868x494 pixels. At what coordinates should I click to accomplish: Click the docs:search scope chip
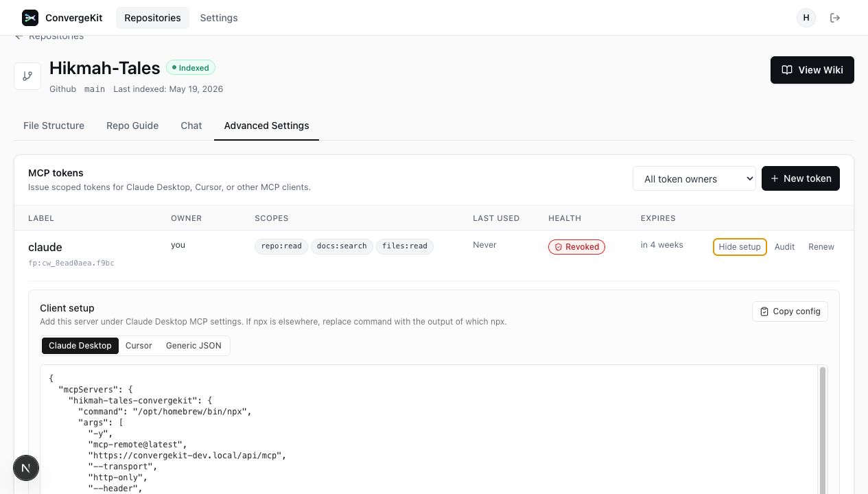click(x=342, y=246)
